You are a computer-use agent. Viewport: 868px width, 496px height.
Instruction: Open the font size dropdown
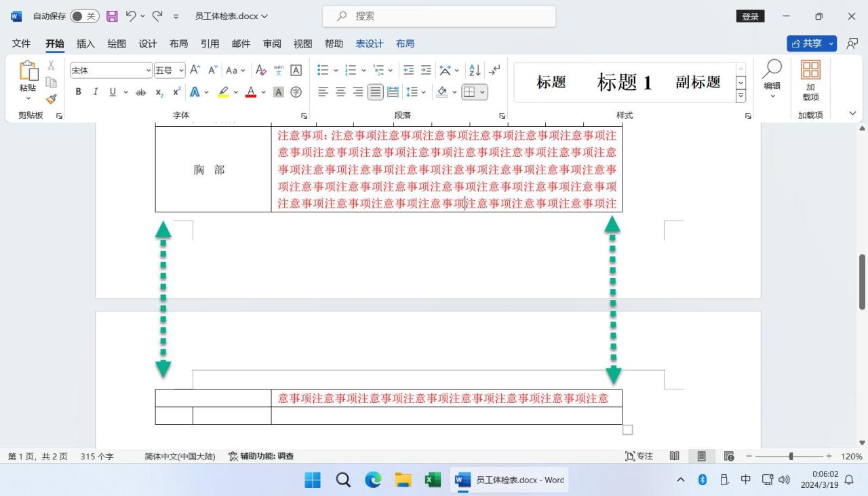(180, 70)
